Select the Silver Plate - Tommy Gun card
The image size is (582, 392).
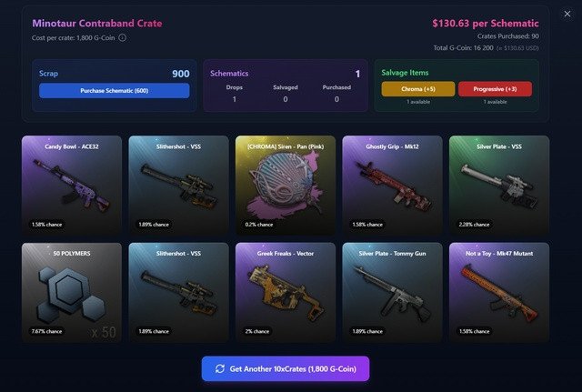point(392,292)
